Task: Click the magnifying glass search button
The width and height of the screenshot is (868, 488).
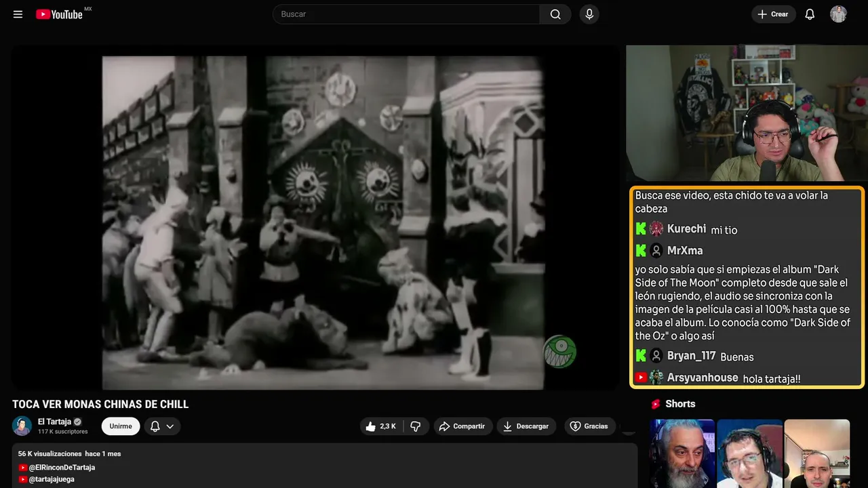Action: (555, 14)
